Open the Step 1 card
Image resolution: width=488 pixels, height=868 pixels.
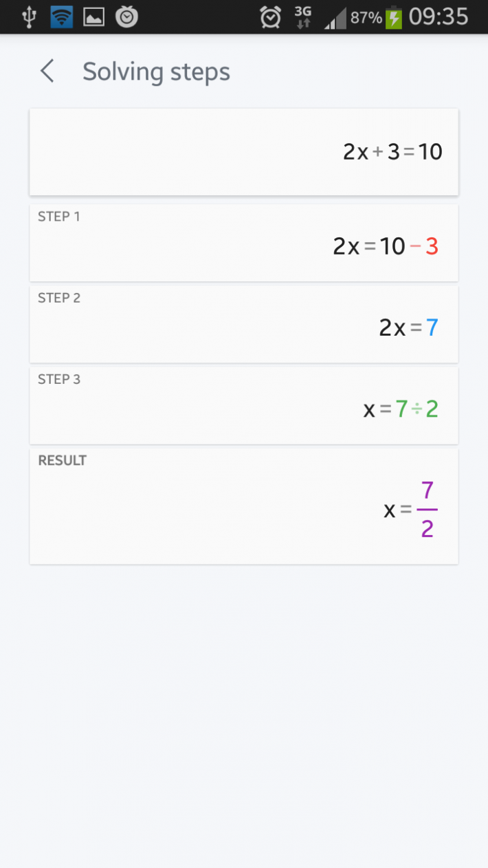tap(244, 243)
